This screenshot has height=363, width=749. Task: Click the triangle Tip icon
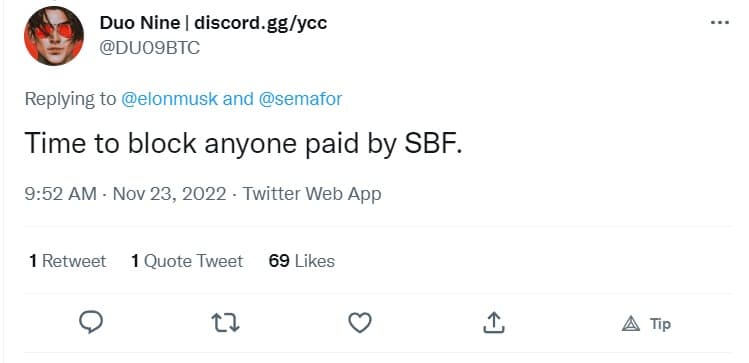(631, 324)
